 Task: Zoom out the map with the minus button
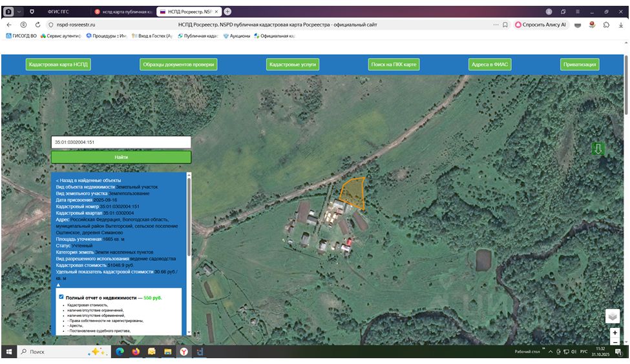[614, 341]
